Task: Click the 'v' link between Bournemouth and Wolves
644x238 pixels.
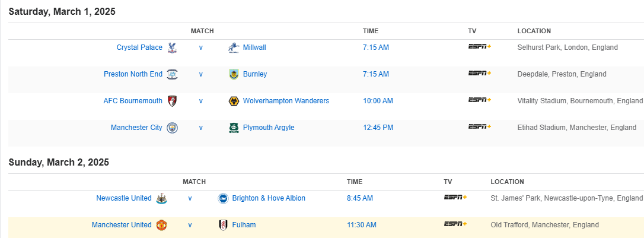Action: tap(200, 101)
